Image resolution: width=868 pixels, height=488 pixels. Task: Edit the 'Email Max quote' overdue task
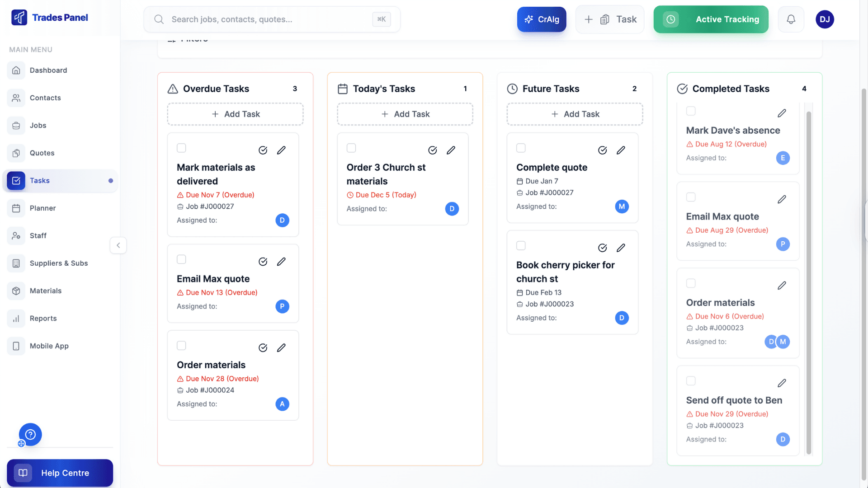click(x=282, y=261)
